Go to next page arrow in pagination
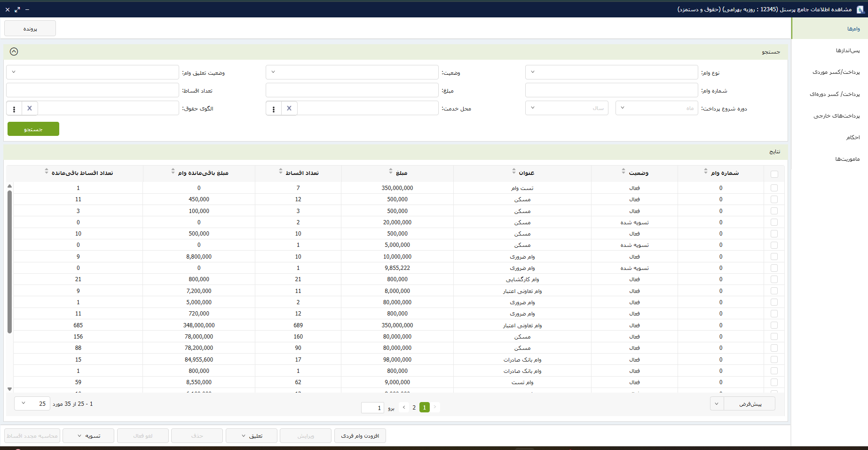868x450 pixels. pos(404,407)
